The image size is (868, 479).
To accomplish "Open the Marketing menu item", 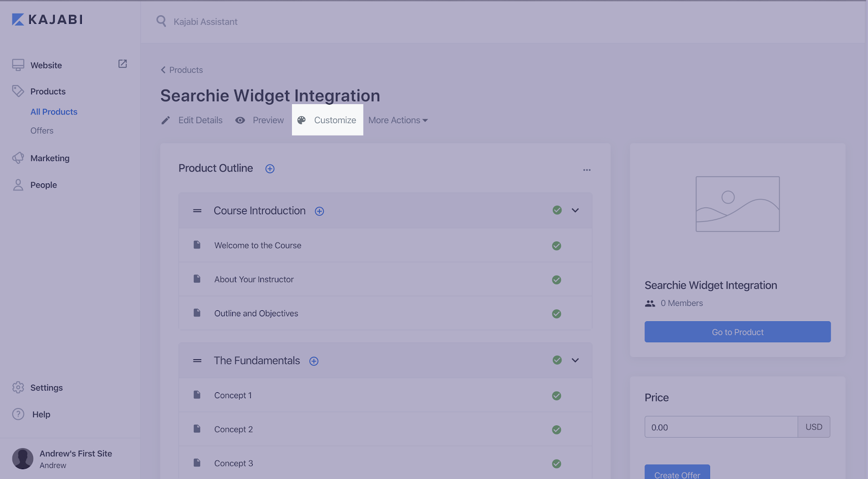I will (x=50, y=158).
